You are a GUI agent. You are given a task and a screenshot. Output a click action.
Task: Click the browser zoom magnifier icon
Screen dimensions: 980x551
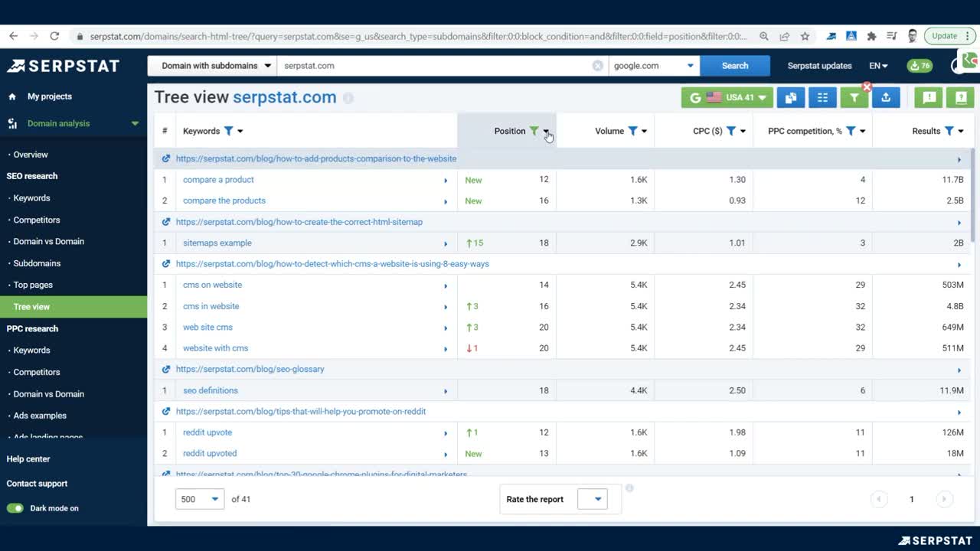coord(764,36)
